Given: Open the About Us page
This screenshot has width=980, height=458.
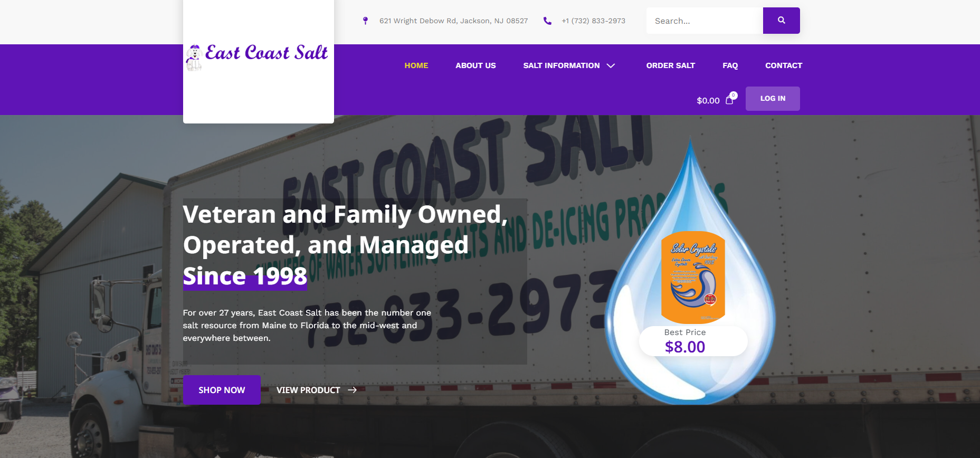Looking at the screenshot, I should 475,65.
